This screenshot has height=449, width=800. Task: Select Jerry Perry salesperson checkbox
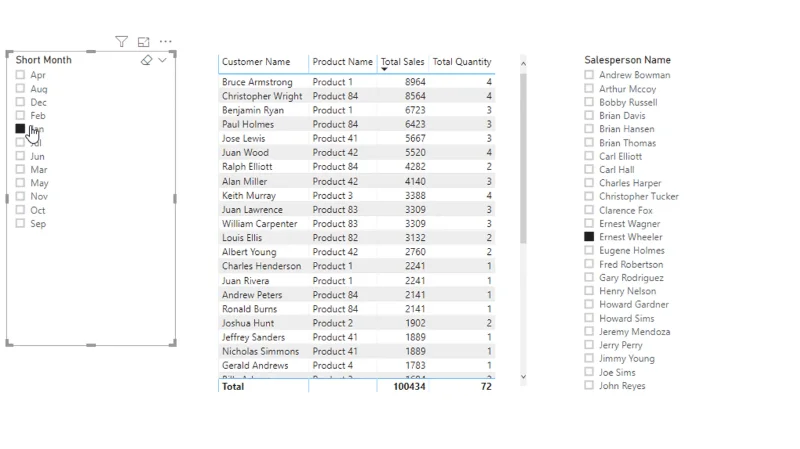pos(589,345)
